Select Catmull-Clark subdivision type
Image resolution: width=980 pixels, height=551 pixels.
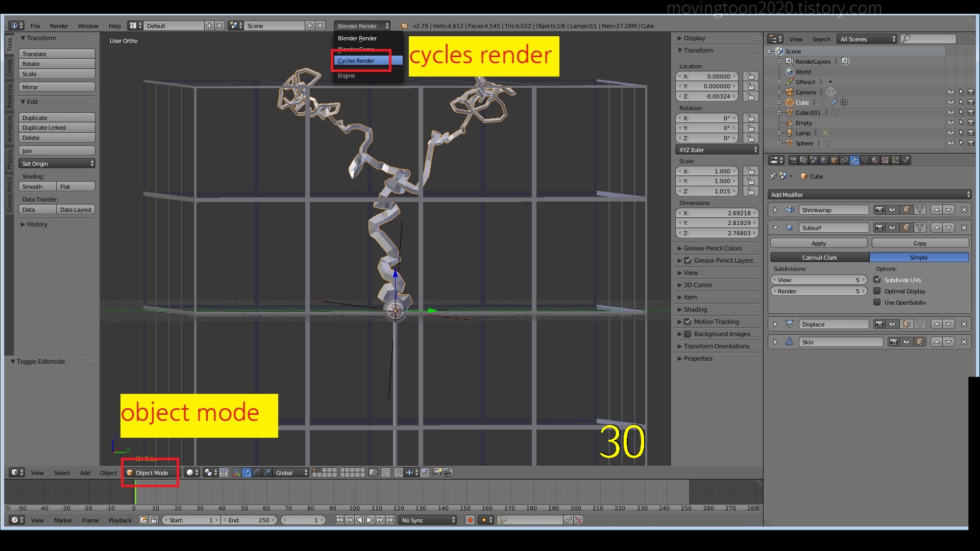click(820, 257)
